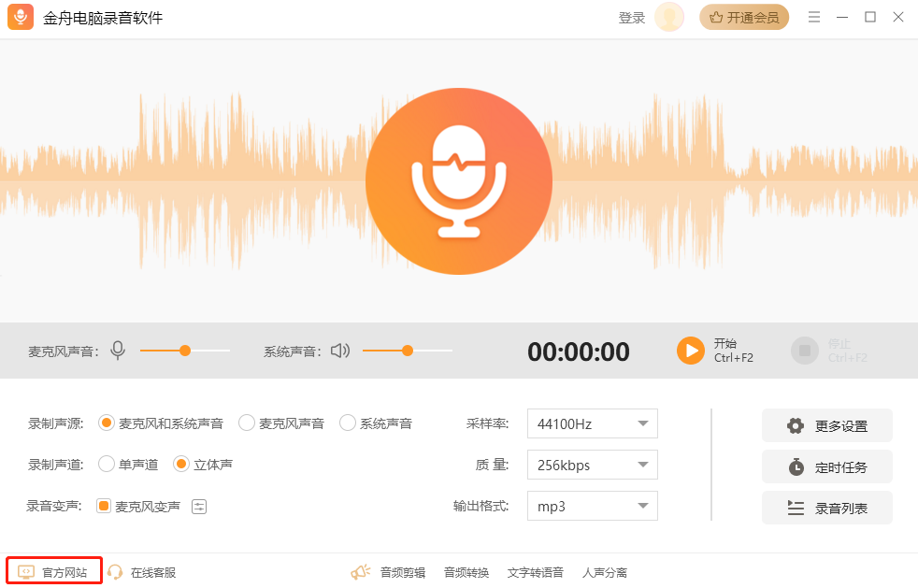
Task: Select 系统声音 as recording source
Action: click(x=348, y=423)
